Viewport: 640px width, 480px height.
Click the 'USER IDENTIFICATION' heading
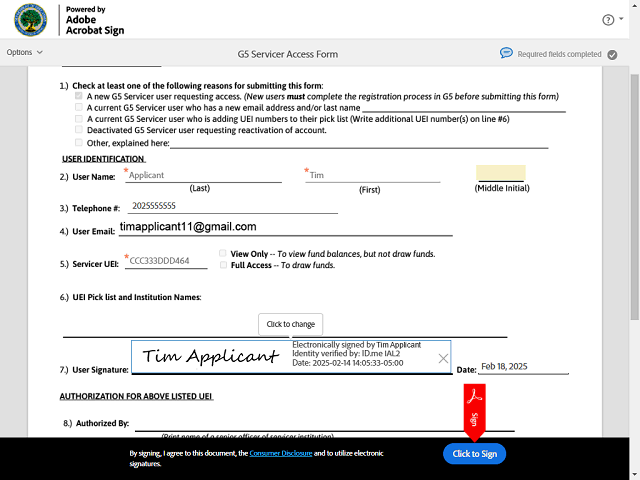(x=103, y=159)
